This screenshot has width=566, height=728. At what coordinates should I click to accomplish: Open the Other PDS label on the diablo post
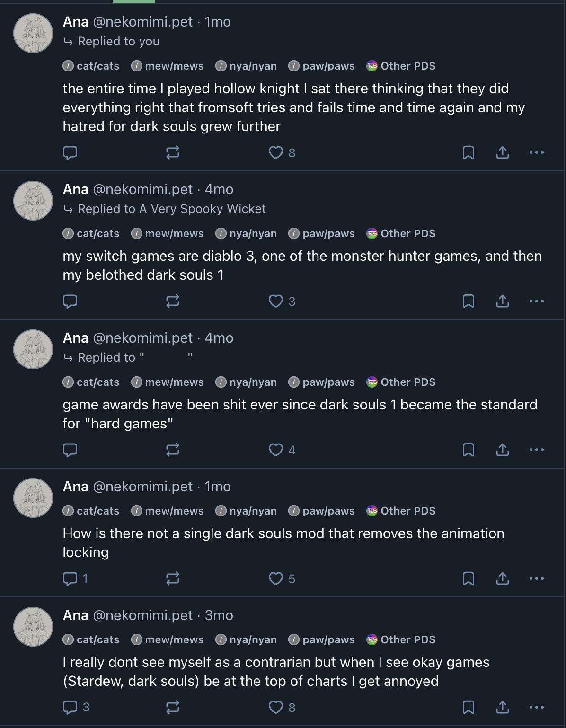click(x=401, y=234)
